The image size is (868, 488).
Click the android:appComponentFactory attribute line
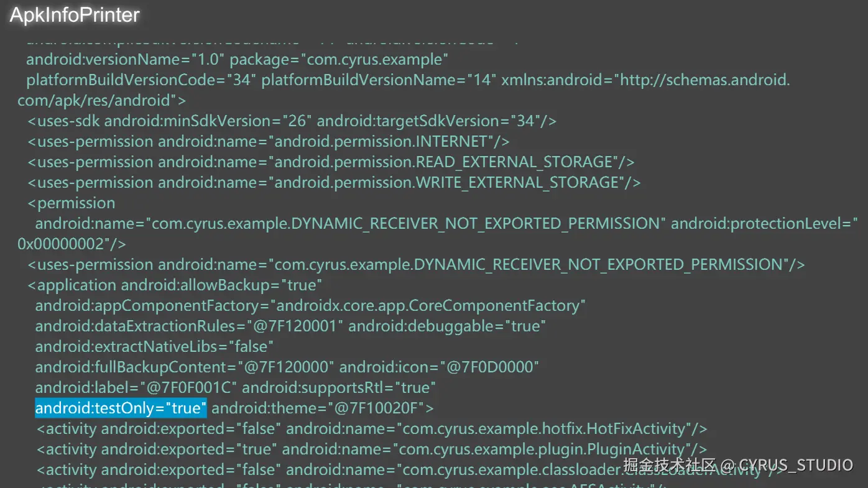pos(310,306)
